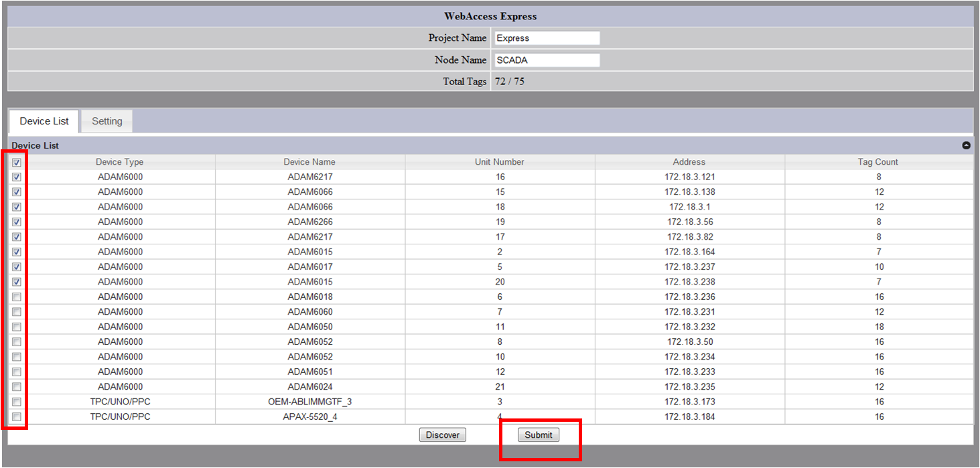Collapse the Device List panel arrow icon
980x468 pixels.
(x=966, y=145)
